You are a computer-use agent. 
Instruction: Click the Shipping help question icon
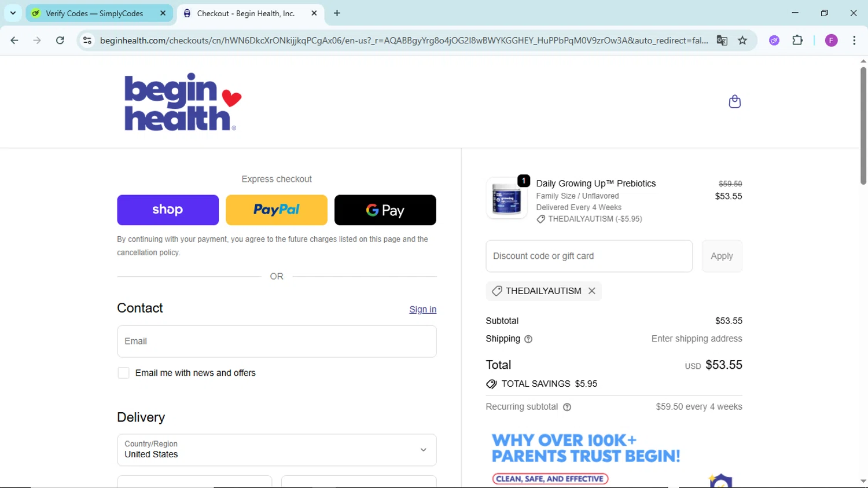pos(528,339)
